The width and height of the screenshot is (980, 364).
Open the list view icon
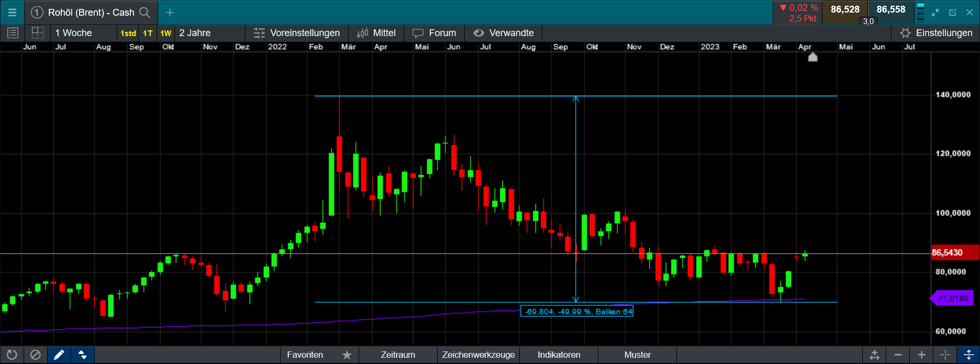[13, 33]
